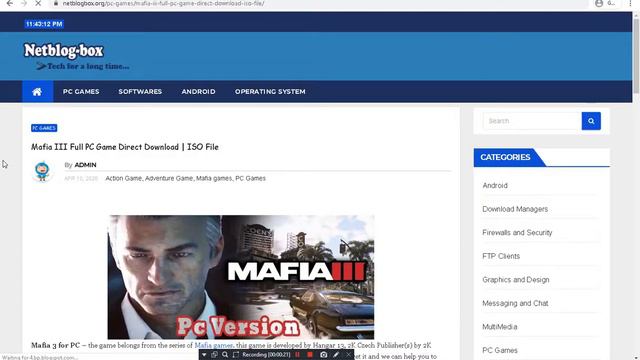Open the recorder pencil annotation tool
640x360 pixels.
pyautogui.click(x=336, y=355)
